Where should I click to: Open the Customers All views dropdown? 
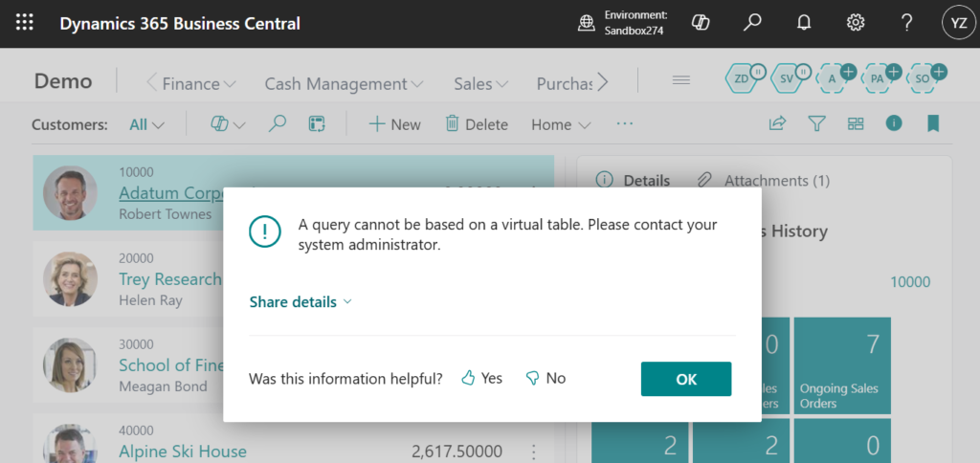146,124
